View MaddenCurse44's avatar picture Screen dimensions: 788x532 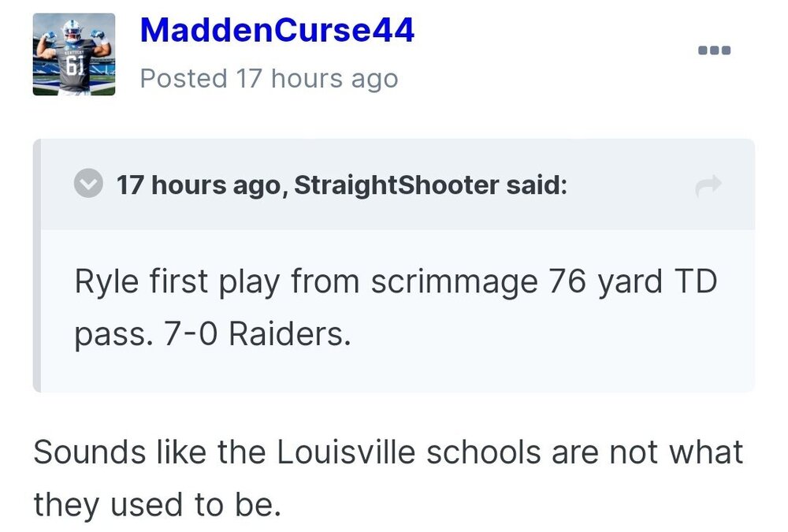[74, 54]
